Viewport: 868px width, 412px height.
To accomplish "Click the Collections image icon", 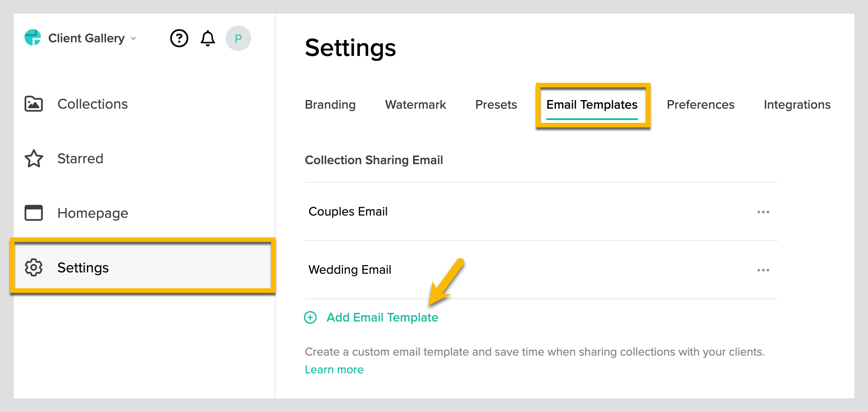I will (x=34, y=104).
